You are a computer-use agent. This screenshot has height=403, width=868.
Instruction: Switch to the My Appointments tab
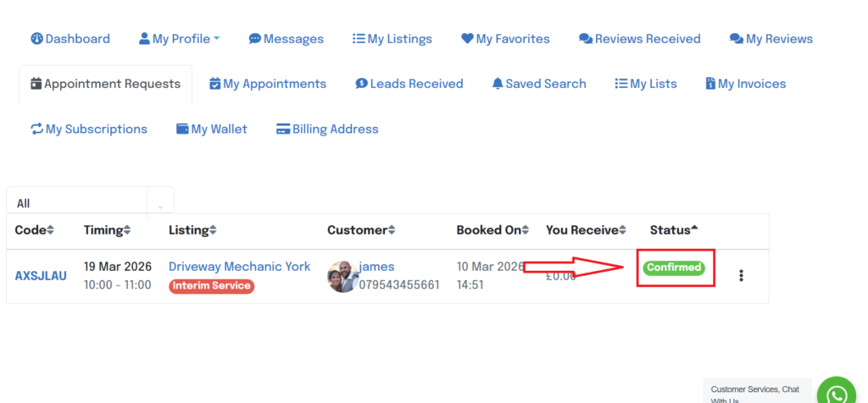coord(268,84)
